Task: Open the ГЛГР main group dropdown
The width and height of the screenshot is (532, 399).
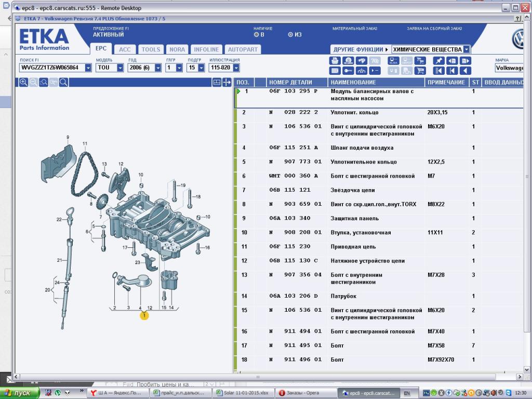Action: 179,68
